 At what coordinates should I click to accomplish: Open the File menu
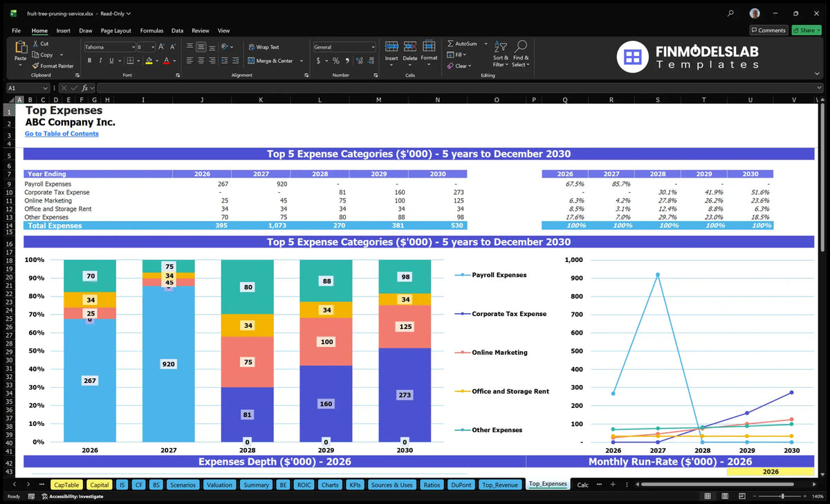click(x=16, y=30)
